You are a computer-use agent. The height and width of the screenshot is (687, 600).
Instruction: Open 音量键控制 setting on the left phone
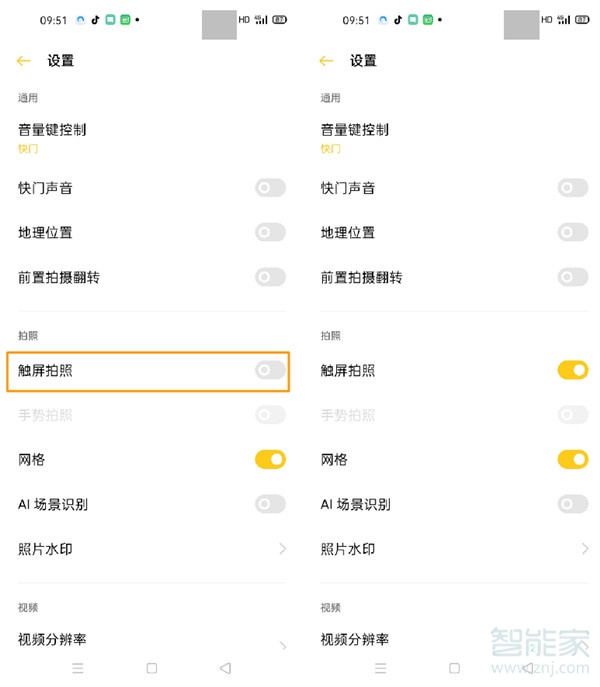pos(53,130)
